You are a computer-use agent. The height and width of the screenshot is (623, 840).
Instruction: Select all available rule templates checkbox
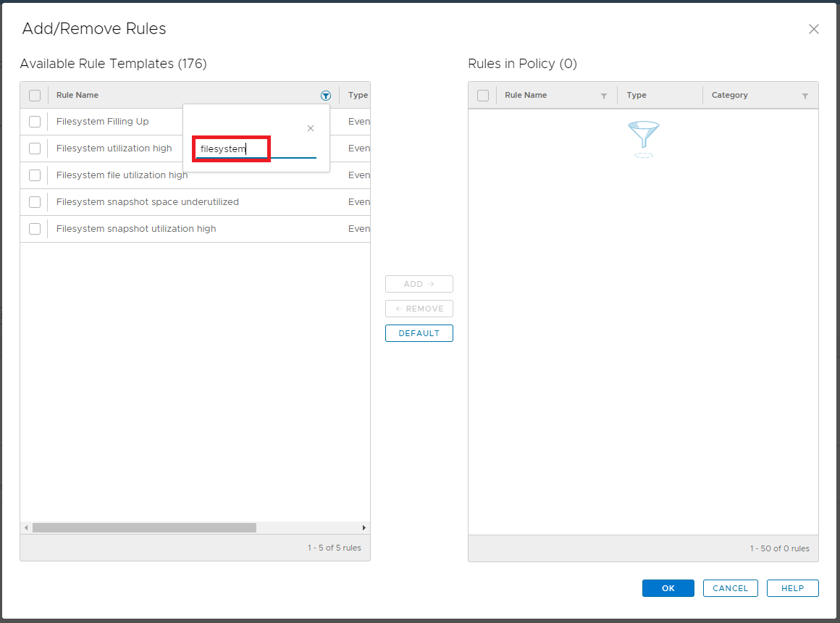pyautogui.click(x=35, y=96)
